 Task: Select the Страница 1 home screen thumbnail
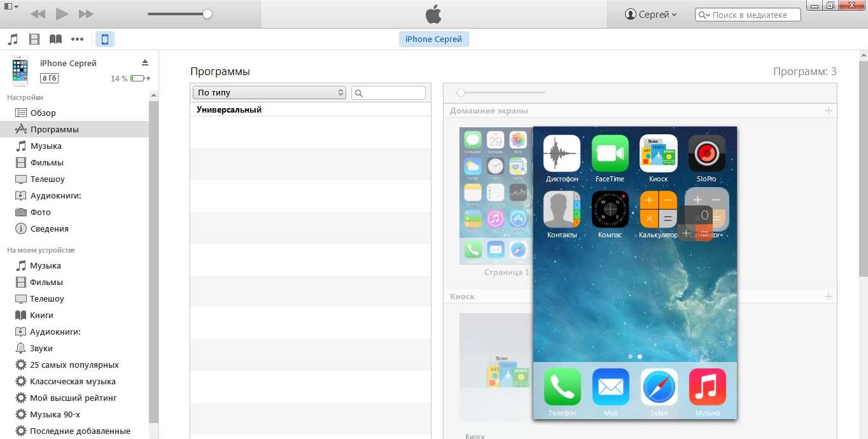[x=496, y=195]
